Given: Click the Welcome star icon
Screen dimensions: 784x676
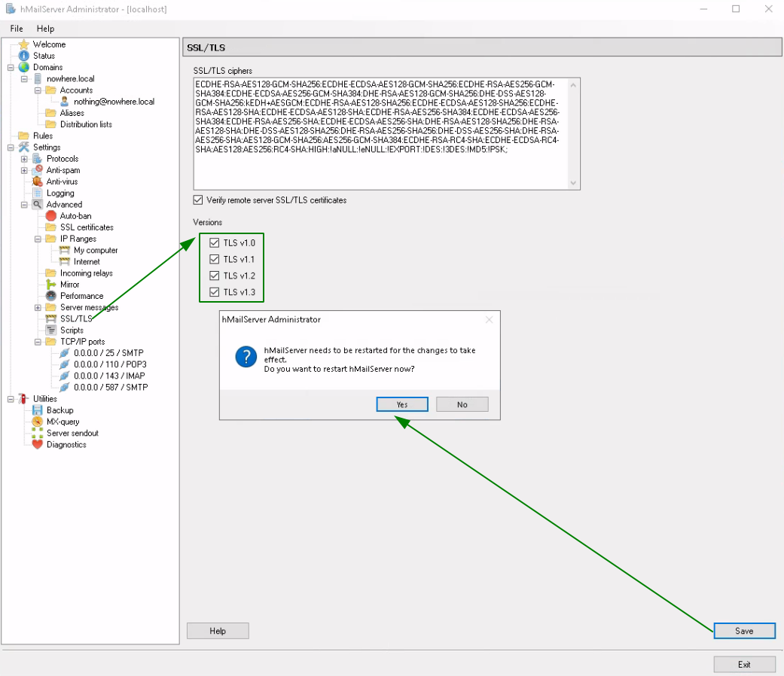Looking at the screenshot, I should coord(23,44).
